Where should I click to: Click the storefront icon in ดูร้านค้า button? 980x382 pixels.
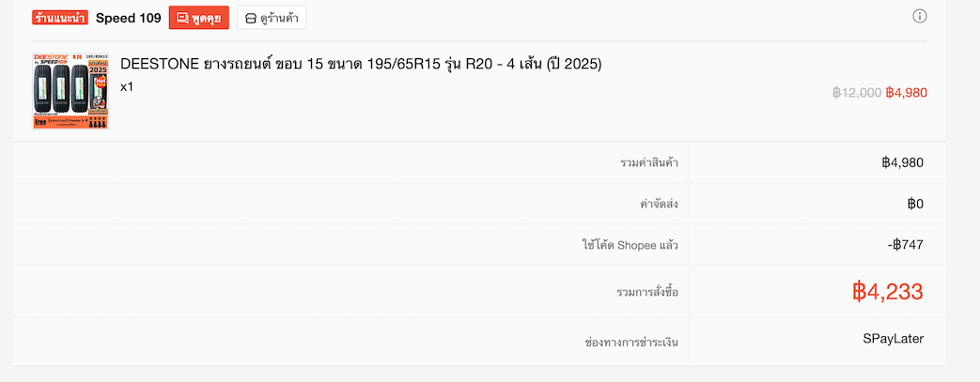(251, 19)
